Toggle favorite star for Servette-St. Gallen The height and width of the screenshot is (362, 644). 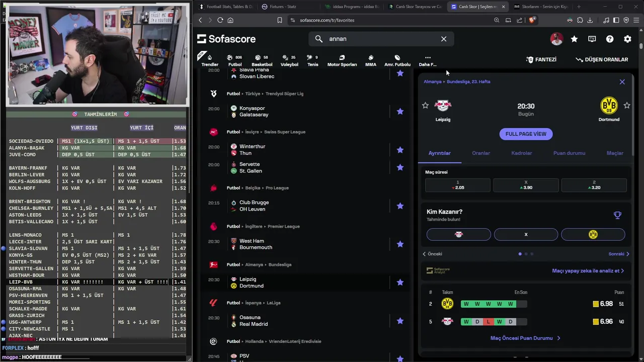pos(400,167)
